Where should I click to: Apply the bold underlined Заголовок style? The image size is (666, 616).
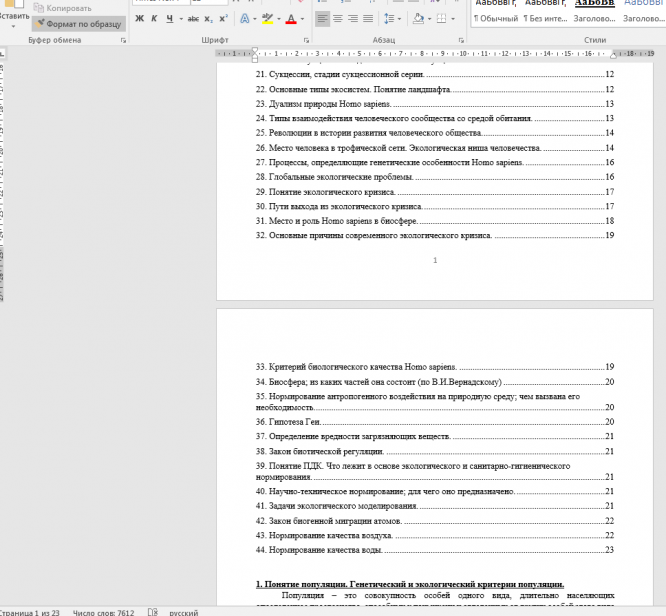[594, 13]
